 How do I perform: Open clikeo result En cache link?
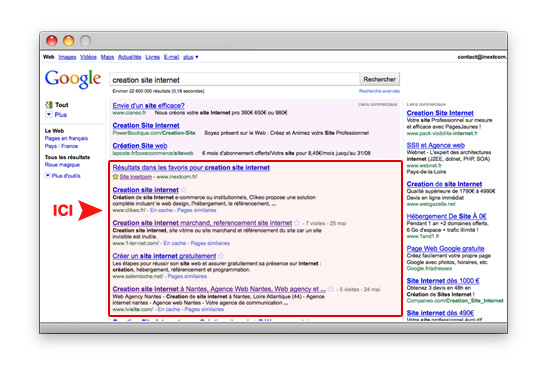pyautogui.click(x=161, y=210)
